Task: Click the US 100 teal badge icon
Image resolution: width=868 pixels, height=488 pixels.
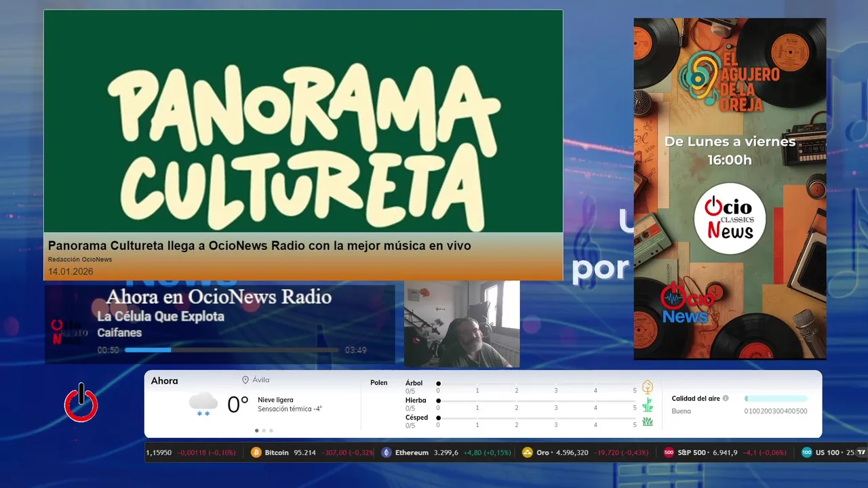Action: pos(807,452)
